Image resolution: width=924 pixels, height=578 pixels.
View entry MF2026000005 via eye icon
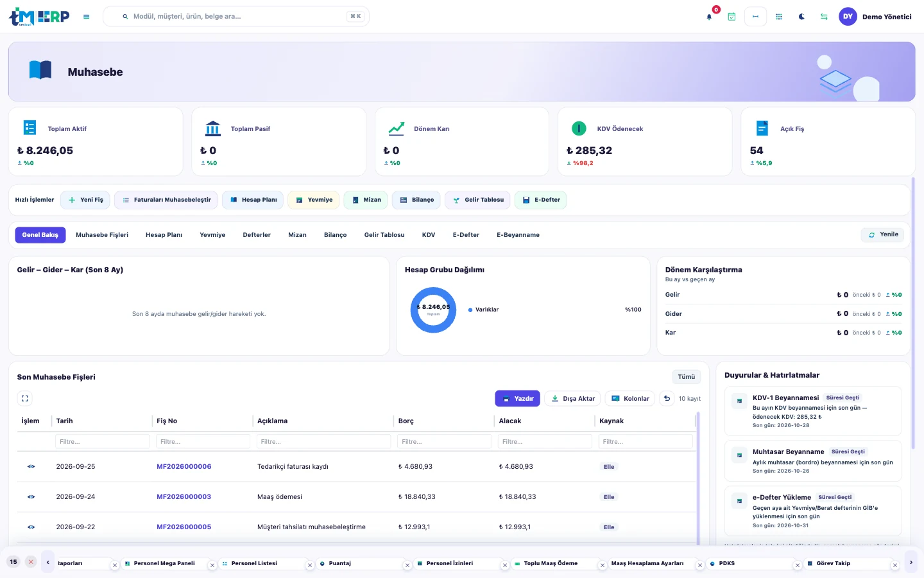point(31,527)
